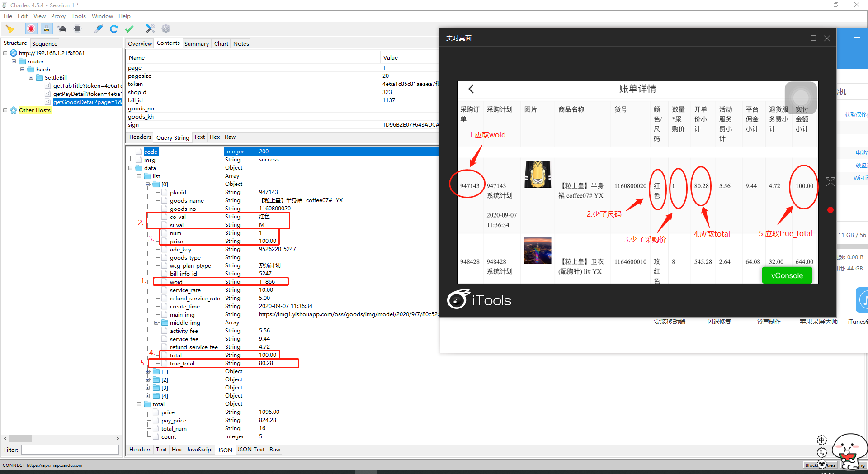The image size is (868, 474).
Task: Click the red record dot beside phone screen
Action: pyautogui.click(x=830, y=210)
